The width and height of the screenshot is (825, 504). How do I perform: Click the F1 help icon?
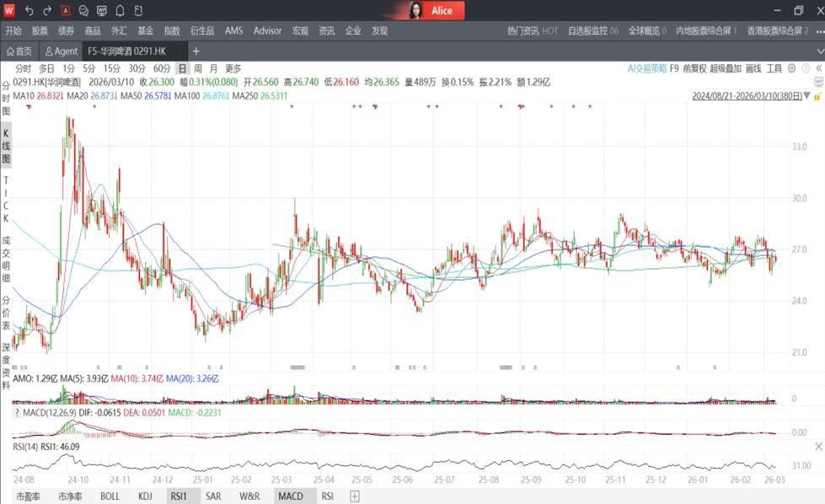(x=138, y=11)
